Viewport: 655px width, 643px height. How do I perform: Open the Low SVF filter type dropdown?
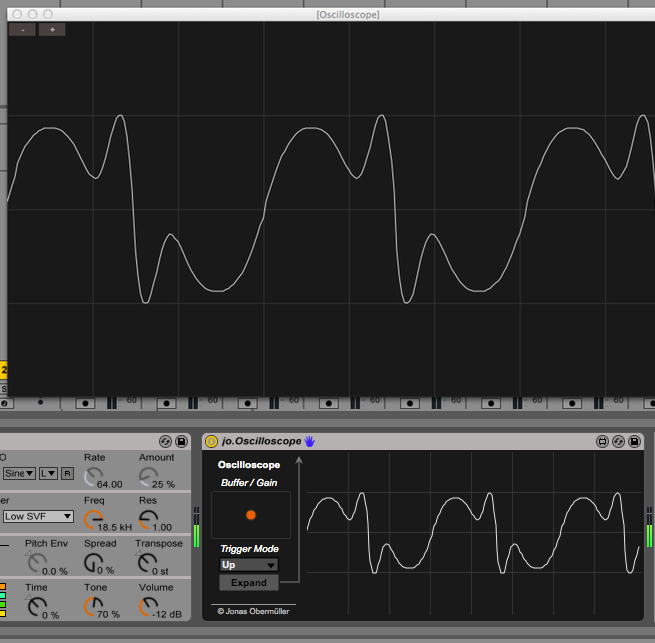point(38,516)
